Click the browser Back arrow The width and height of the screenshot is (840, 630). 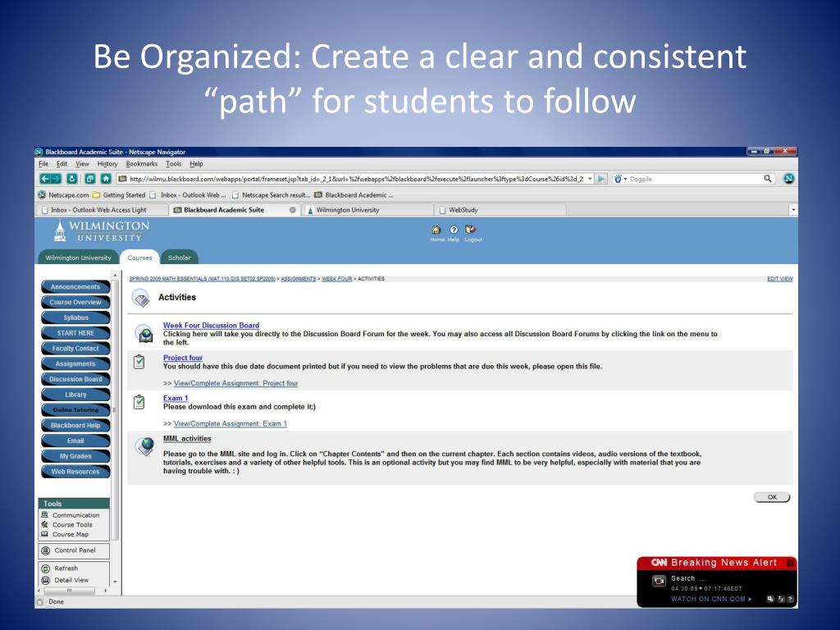point(46,179)
